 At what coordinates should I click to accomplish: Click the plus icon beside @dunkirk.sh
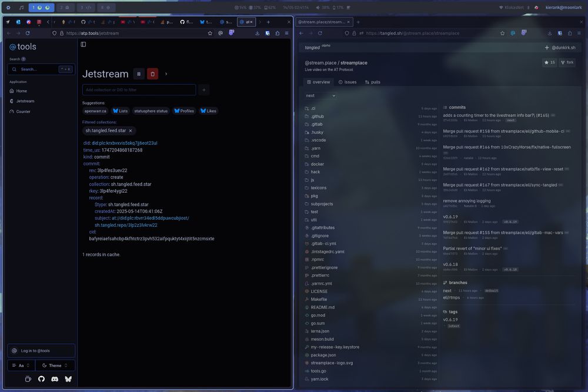[x=547, y=48]
